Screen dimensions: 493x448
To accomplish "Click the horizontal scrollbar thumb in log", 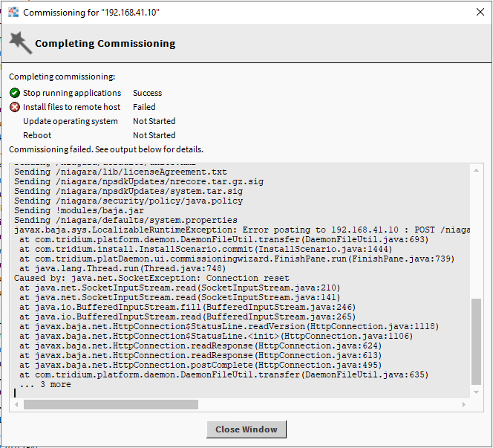I will point(111,405).
